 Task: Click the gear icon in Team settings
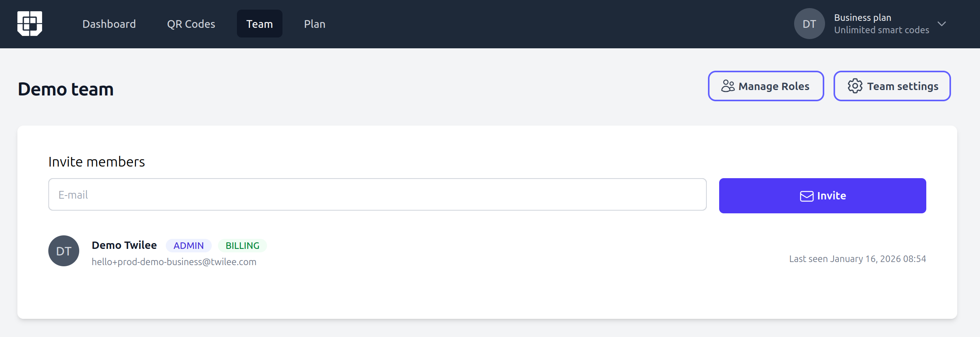[855, 86]
